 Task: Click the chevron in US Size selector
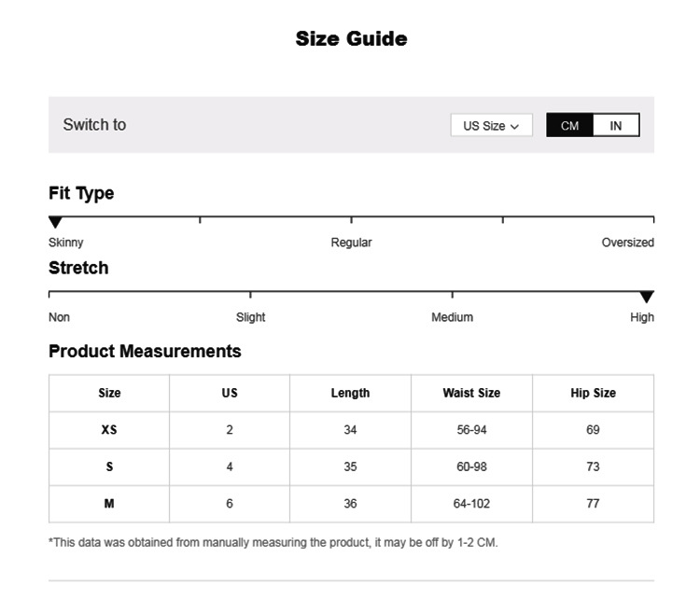515,127
